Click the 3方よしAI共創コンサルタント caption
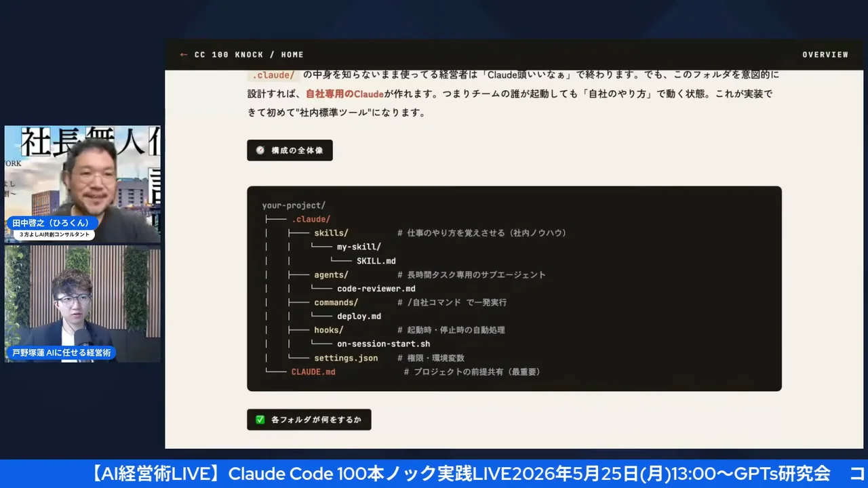 [x=54, y=235]
